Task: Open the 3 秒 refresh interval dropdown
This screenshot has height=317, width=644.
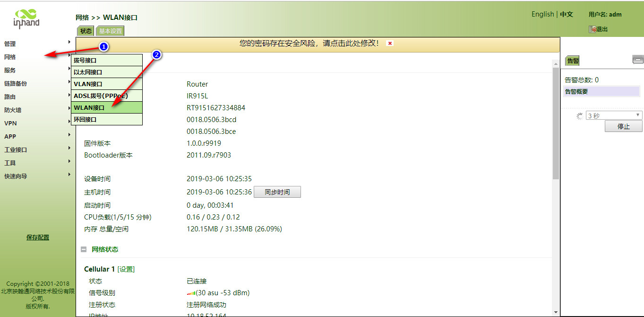Action: point(614,115)
